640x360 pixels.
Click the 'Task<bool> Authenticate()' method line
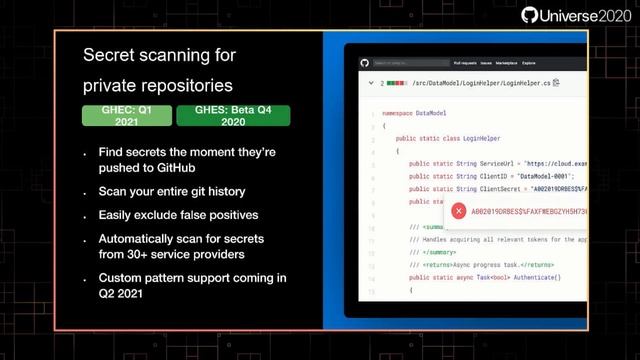tap(485, 278)
